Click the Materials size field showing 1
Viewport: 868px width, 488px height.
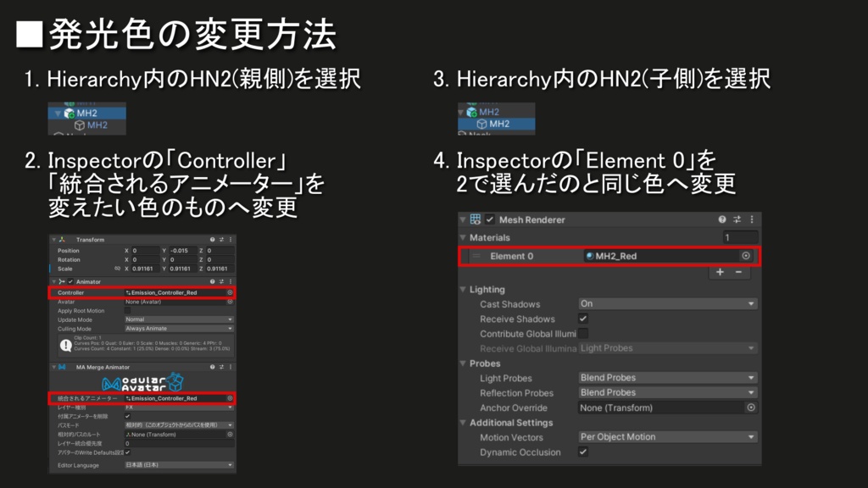tap(740, 237)
